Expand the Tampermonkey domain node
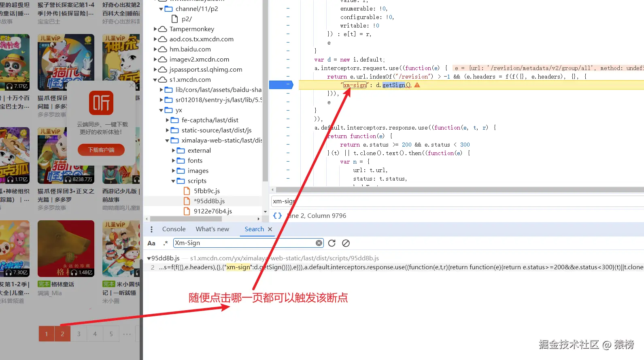 point(155,29)
